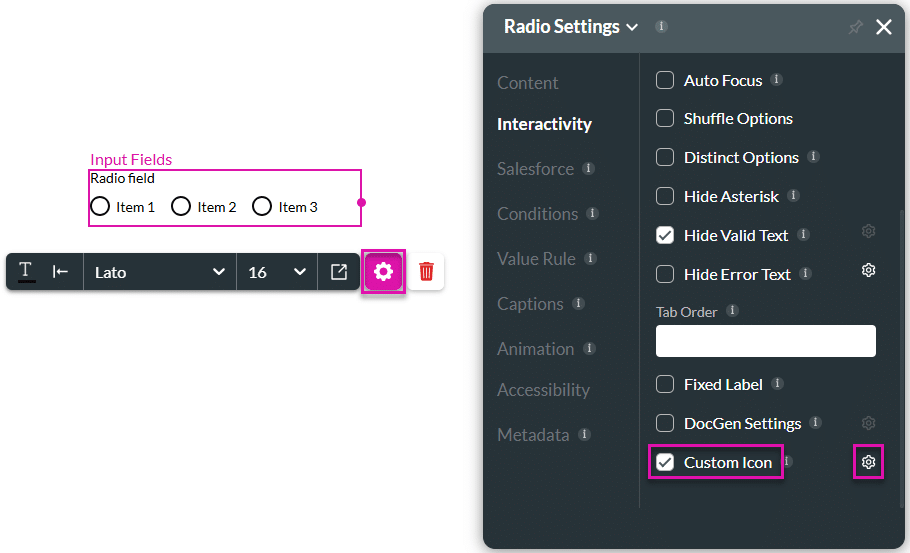The width and height of the screenshot is (910, 553).
Task: Enable the Auto Focus checkbox
Action: [x=665, y=80]
